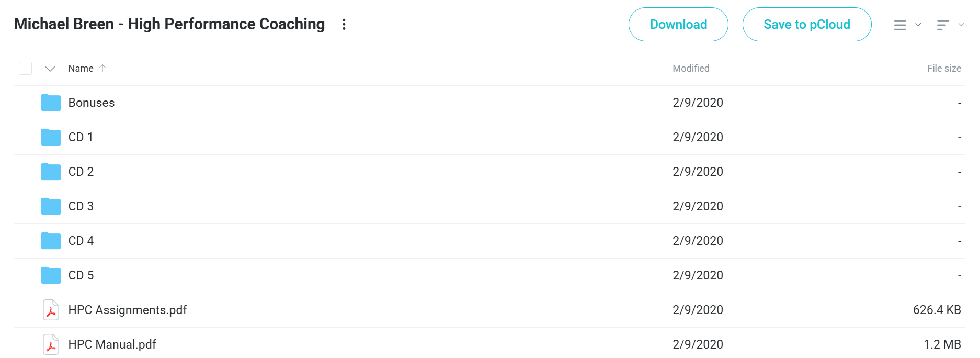Click the HPC Assignments PDF file icon
980x358 pixels.
51,310
